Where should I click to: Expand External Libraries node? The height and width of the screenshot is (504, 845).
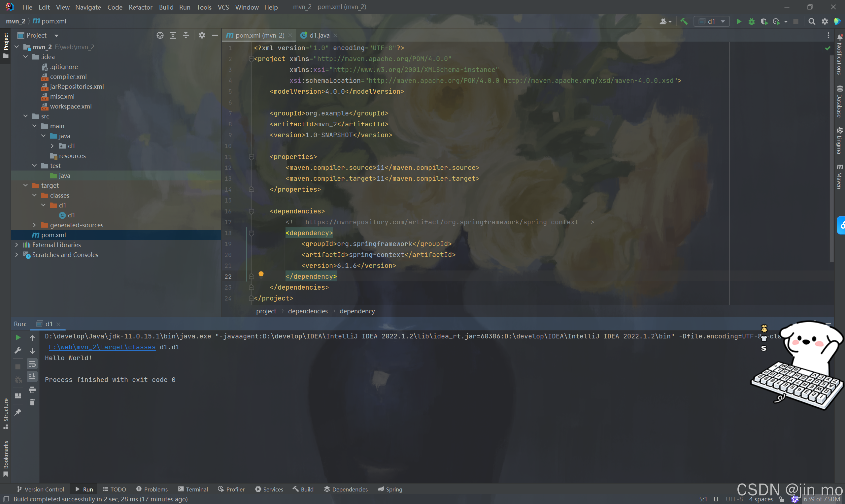(x=17, y=245)
